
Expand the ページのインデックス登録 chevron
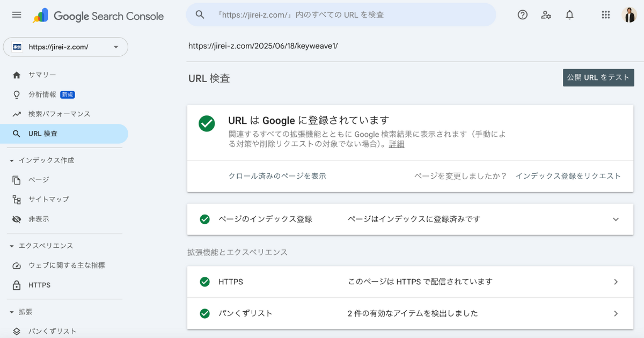(616, 219)
